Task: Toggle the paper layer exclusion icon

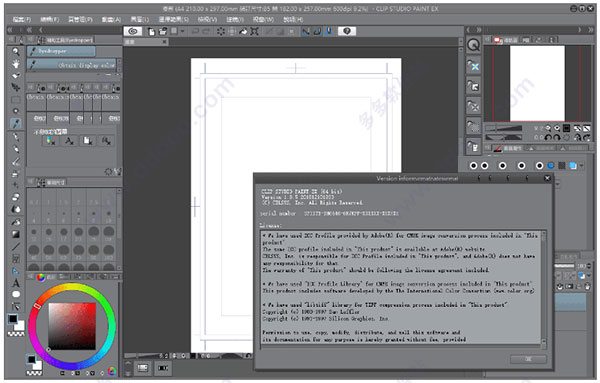Action: [88, 141]
